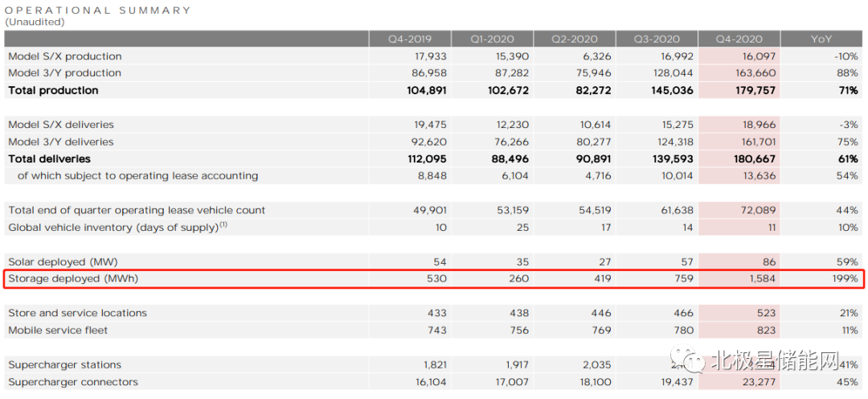This screenshot has height=399, width=868.
Task: Select the Mobile service fleet row label
Action: (58, 330)
